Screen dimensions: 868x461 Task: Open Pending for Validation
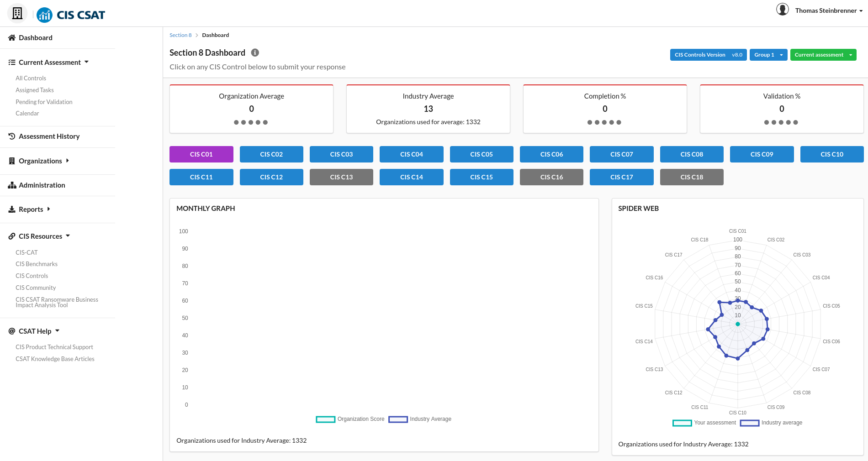[44, 102]
